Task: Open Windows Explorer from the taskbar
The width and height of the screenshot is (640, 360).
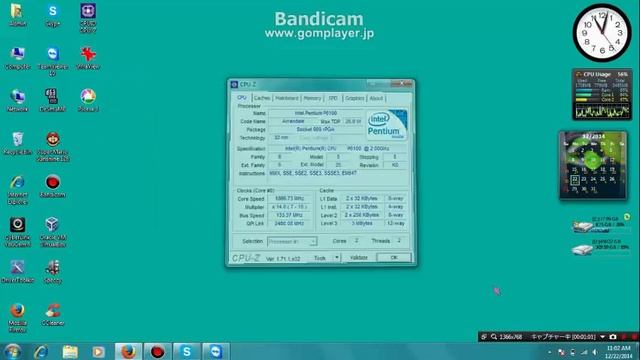Action: 70,351
